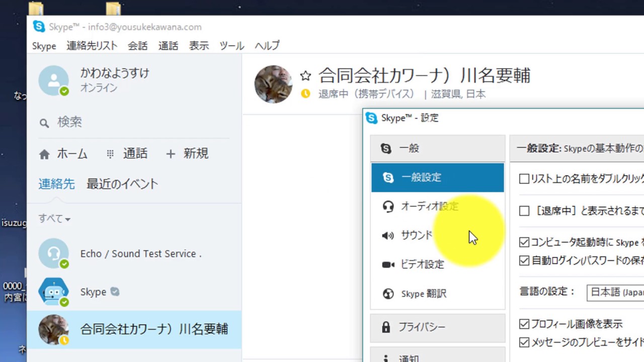644x362 pixels.
Task: Go to ホーム home button
Action: pos(63,154)
